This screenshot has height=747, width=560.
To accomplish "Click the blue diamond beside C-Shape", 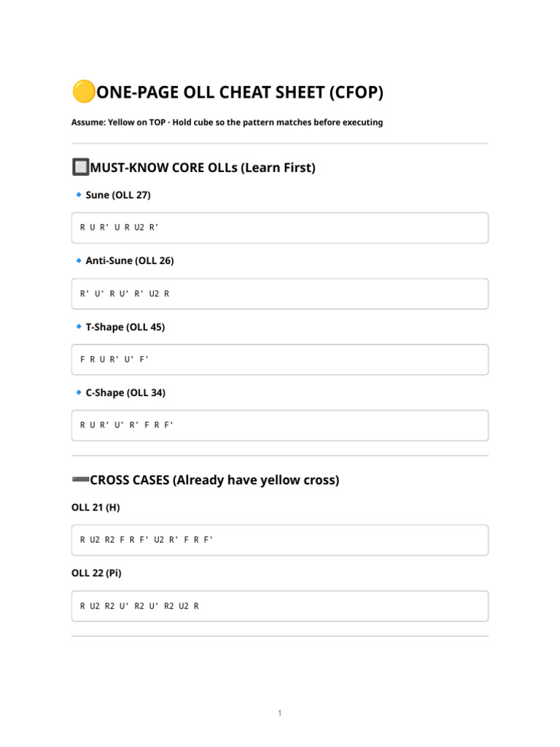I will pos(79,392).
